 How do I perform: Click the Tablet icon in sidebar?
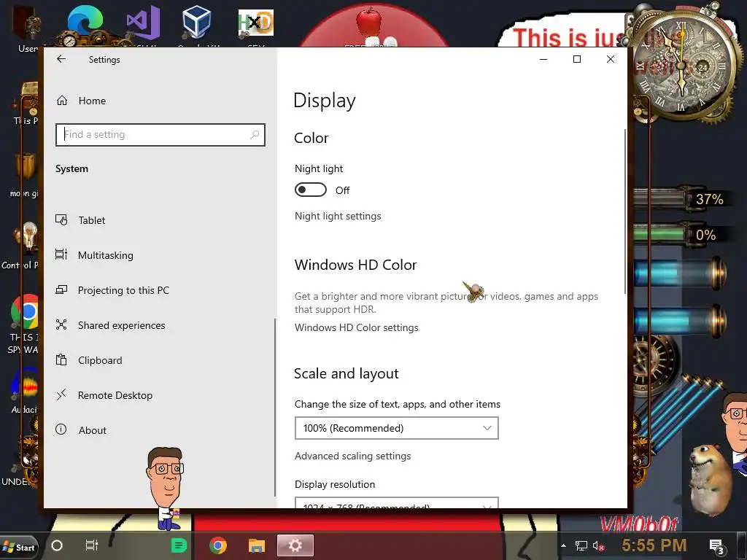point(61,219)
